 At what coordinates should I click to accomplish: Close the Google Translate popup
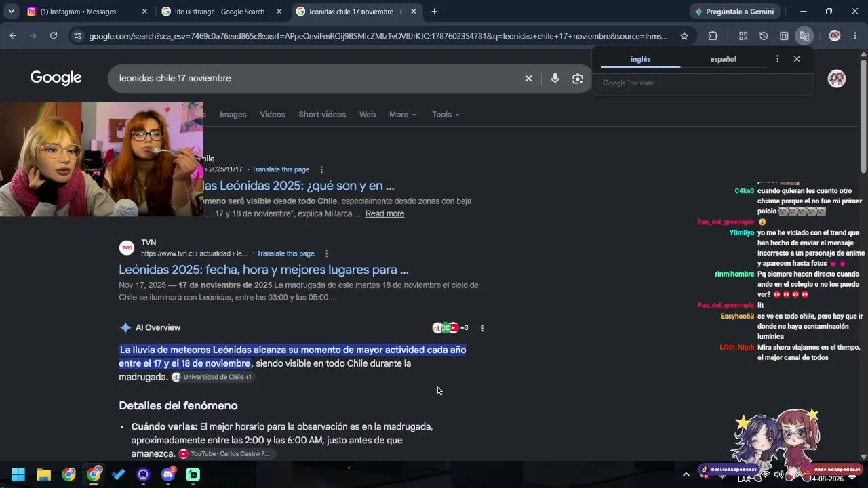(x=797, y=59)
